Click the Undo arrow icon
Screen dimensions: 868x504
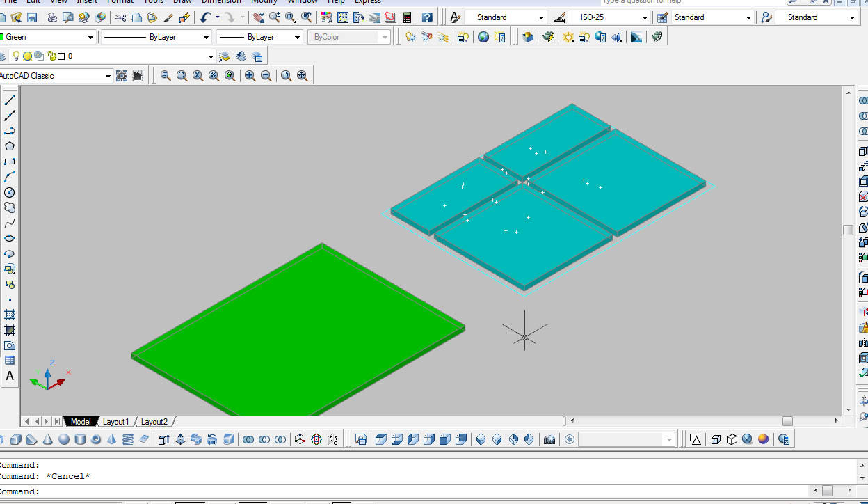point(205,17)
